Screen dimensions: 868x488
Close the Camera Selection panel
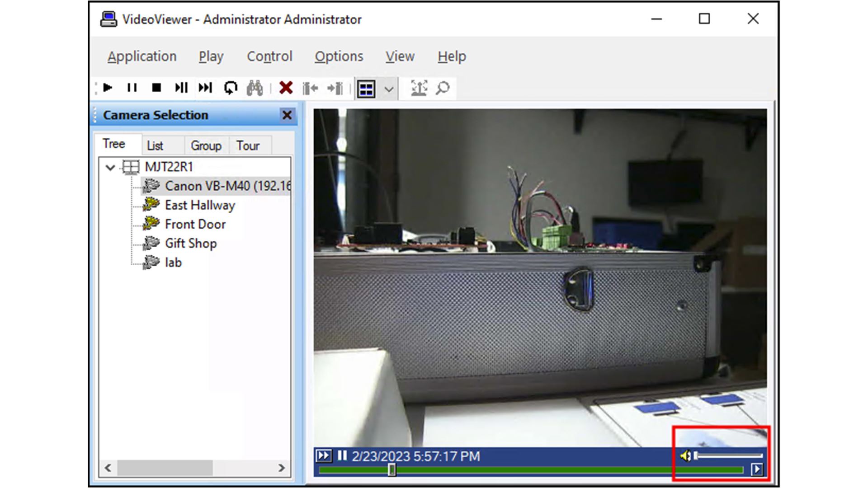[x=287, y=115]
